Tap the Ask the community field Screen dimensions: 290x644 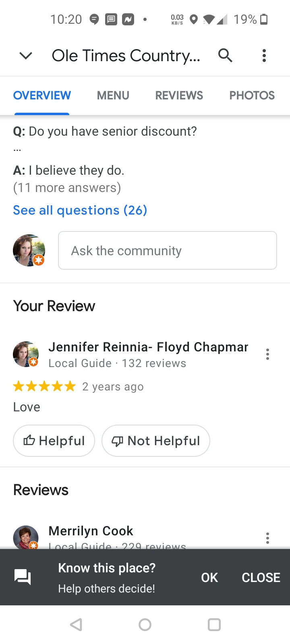167,250
